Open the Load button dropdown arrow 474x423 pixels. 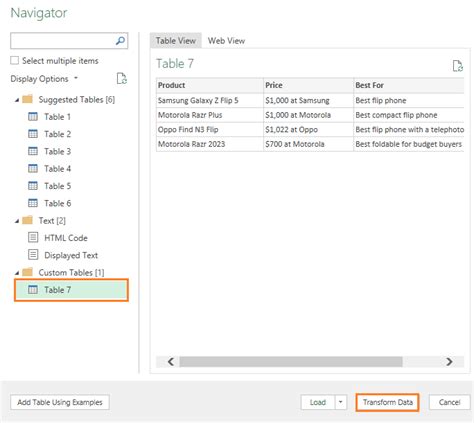(341, 402)
